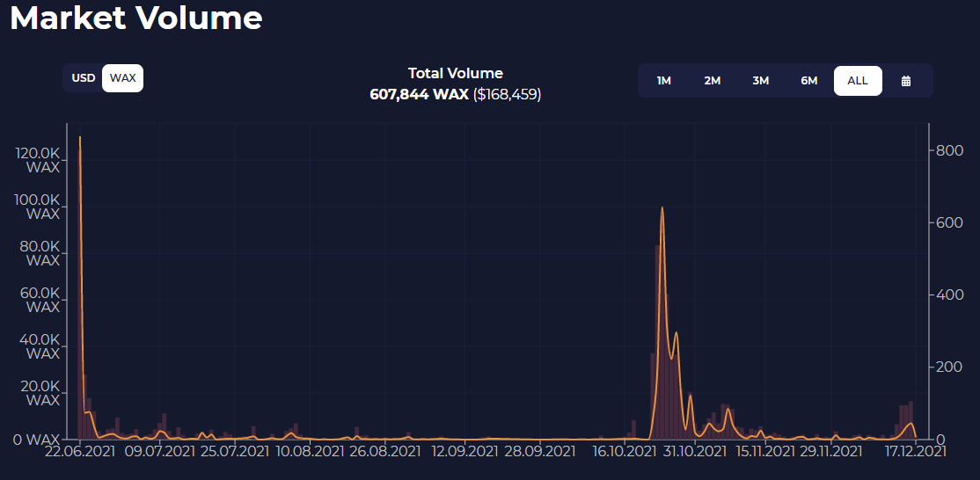The image size is (980, 480).
Task: Click the 600 right axis label
Action: pos(948,222)
